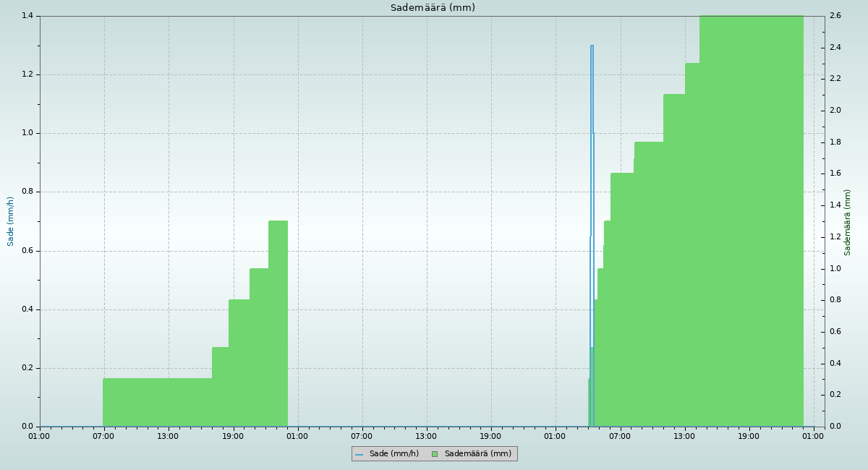Click the 2.6 tick on right axis

coord(835,16)
